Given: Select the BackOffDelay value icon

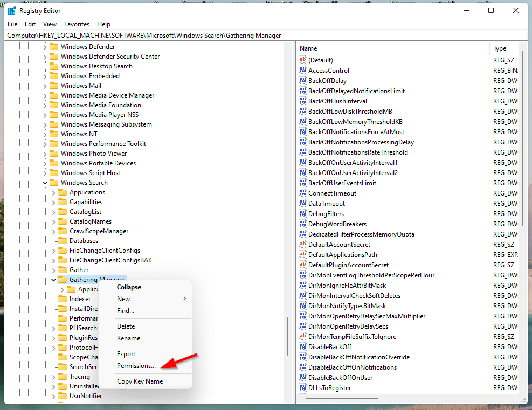Looking at the screenshot, I should (302, 80).
